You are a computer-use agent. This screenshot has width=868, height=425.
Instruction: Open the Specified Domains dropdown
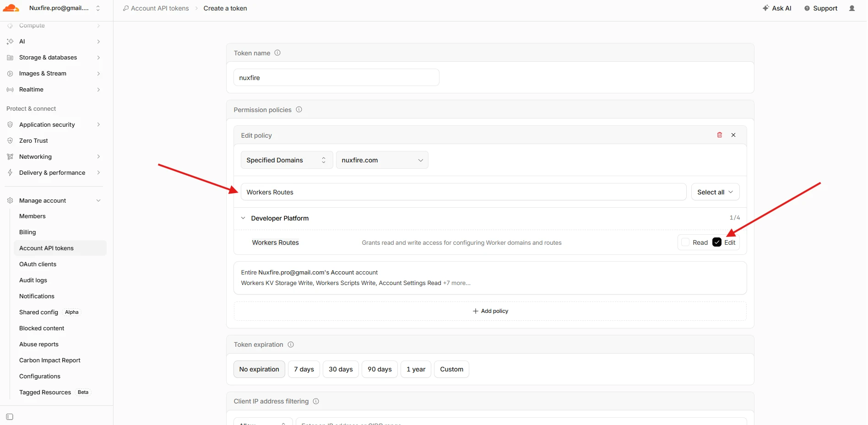[x=287, y=160]
